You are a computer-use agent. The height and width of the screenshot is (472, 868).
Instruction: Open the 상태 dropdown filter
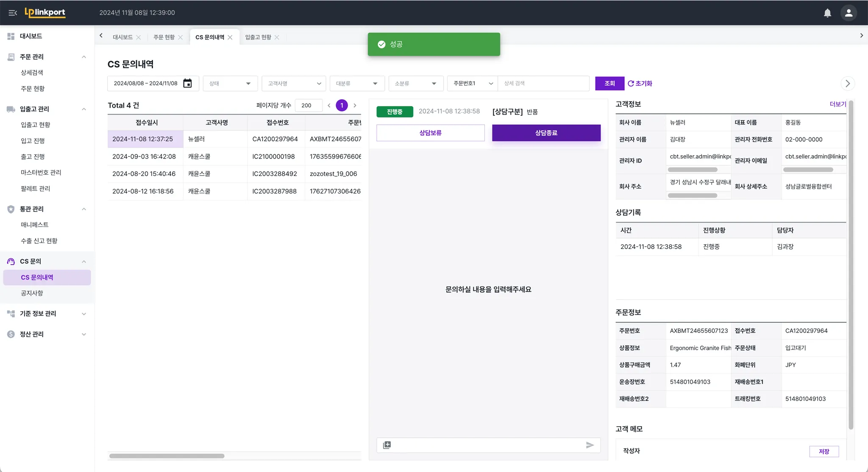tap(230, 84)
